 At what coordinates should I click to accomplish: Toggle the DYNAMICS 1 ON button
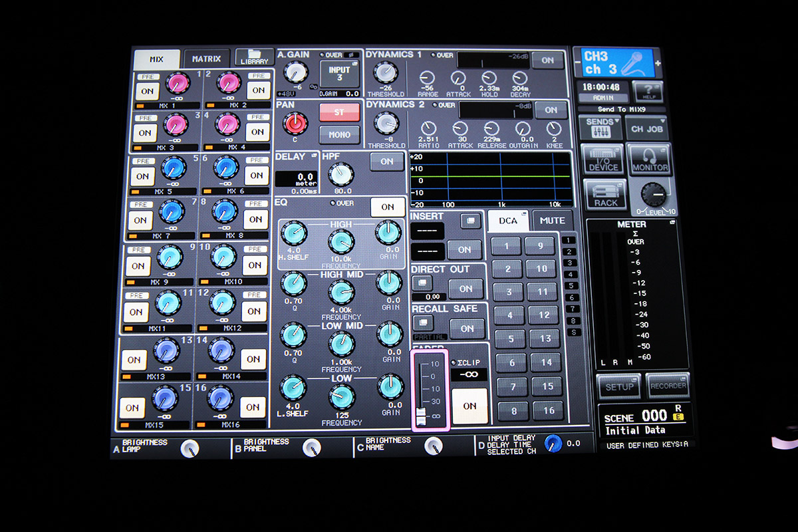(547, 60)
